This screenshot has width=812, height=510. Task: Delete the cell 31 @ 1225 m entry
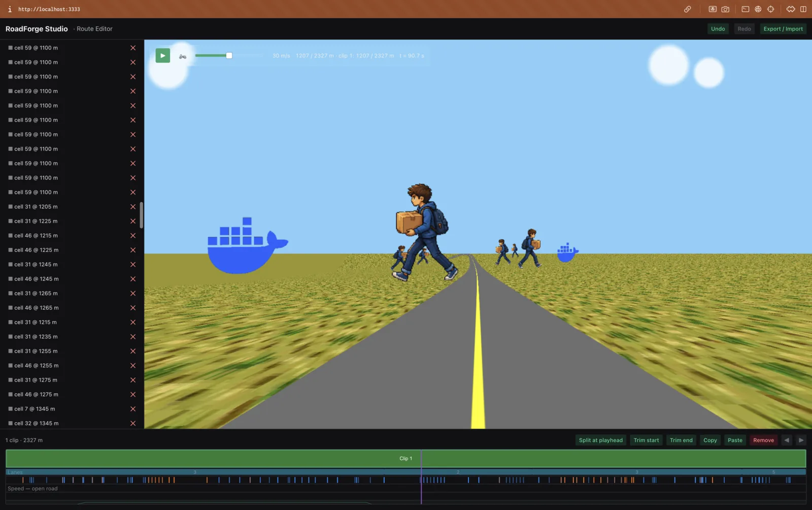pos(133,221)
